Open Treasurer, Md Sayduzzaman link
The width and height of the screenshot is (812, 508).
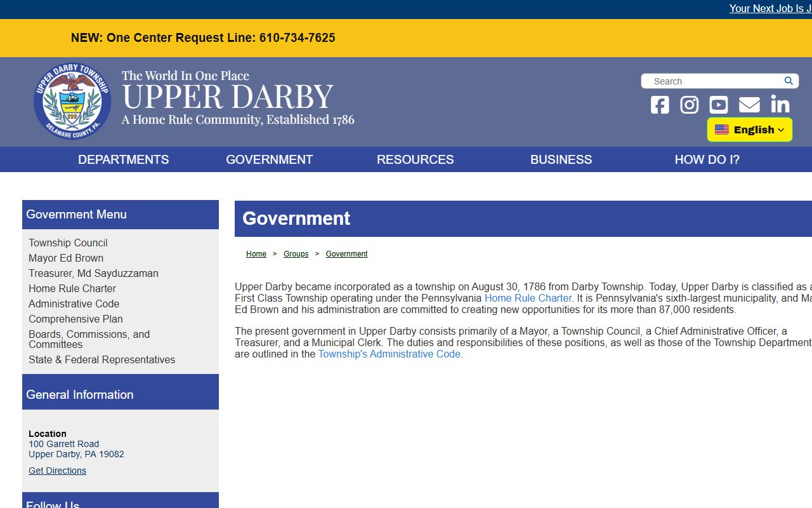93,273
